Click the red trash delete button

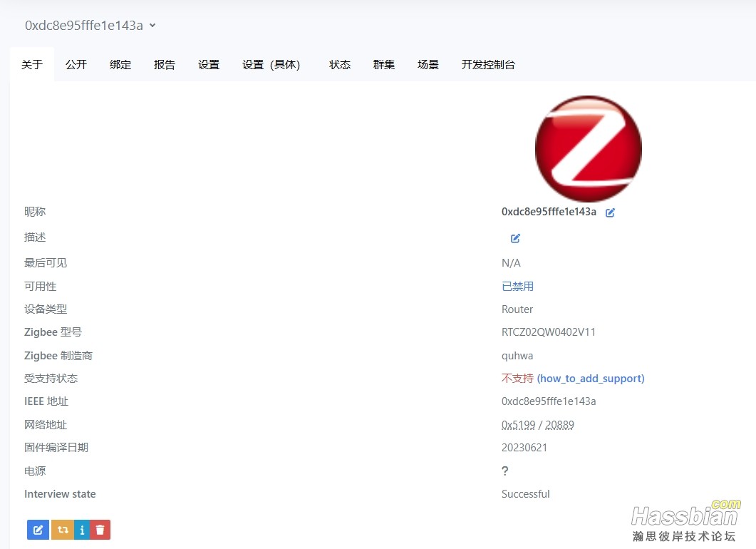pos(100,530)
